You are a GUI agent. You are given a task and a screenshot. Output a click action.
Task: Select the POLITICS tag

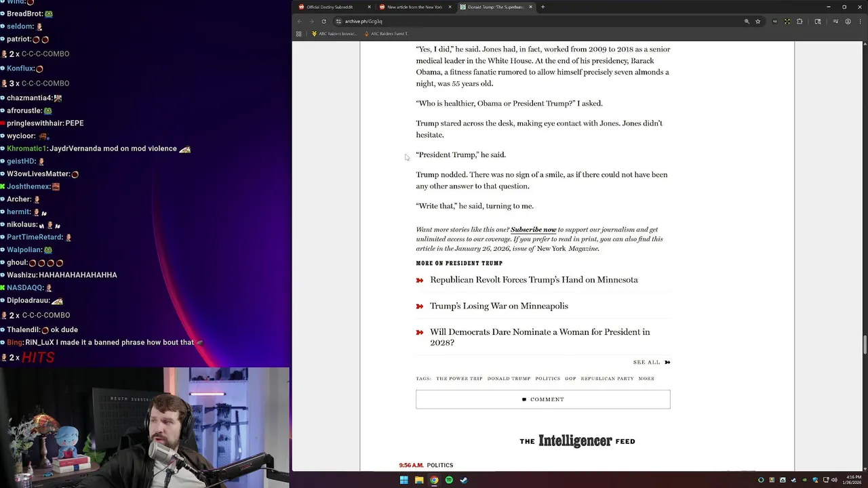click(547, 379)
